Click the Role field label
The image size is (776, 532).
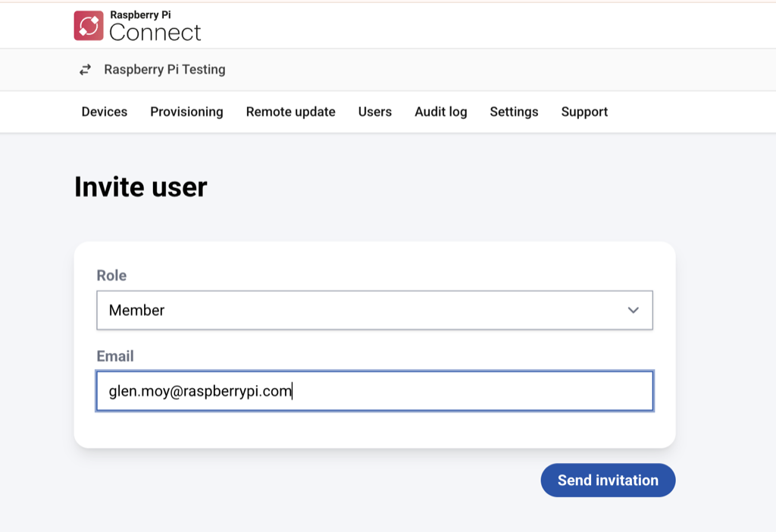[x=111, y=275]
